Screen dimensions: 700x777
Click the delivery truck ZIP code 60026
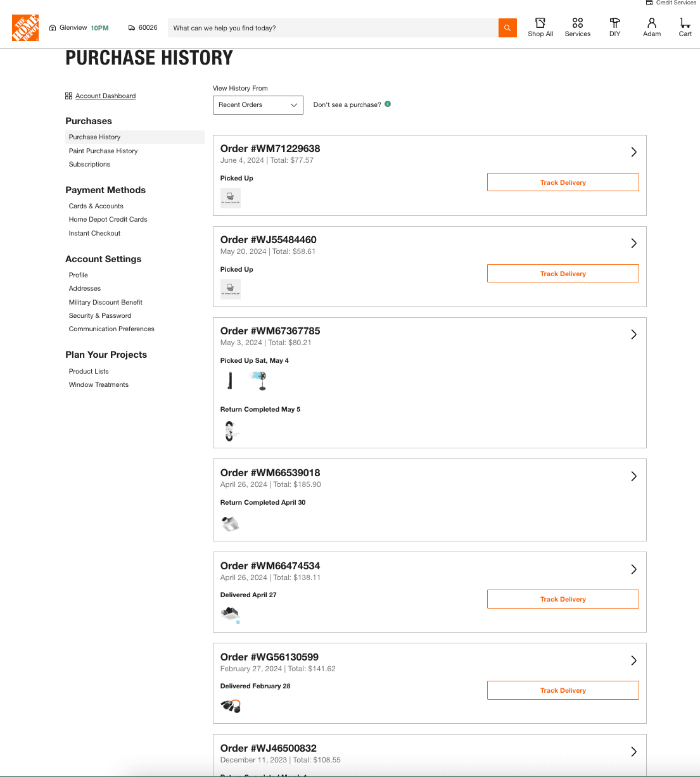pos(143,28)
